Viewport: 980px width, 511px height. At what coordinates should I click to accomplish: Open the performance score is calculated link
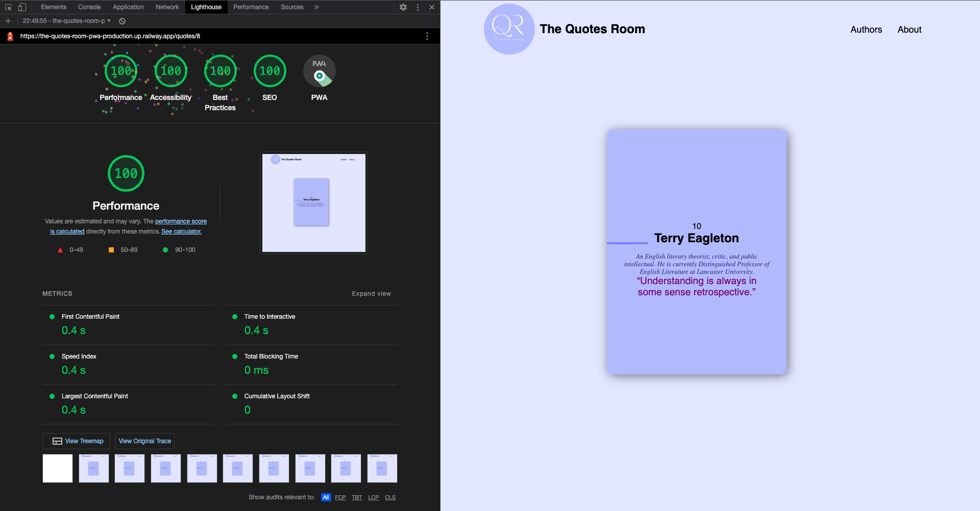pyautogui.click(x=181, y=221)
